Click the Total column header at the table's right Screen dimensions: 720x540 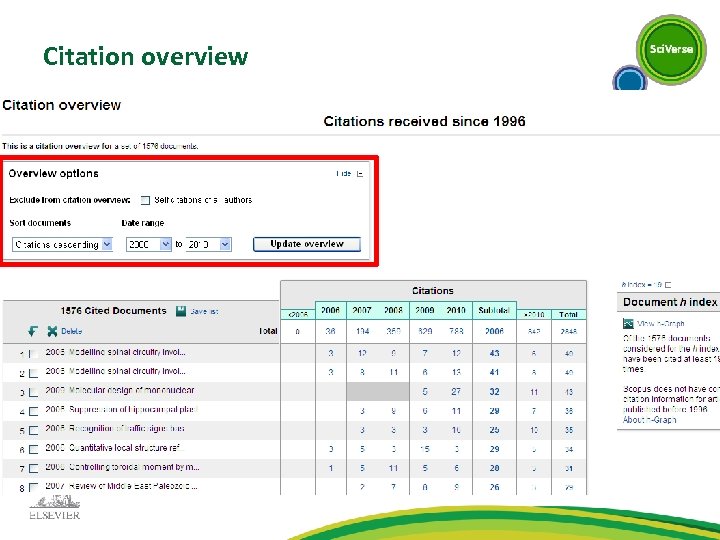click(568, 315)
